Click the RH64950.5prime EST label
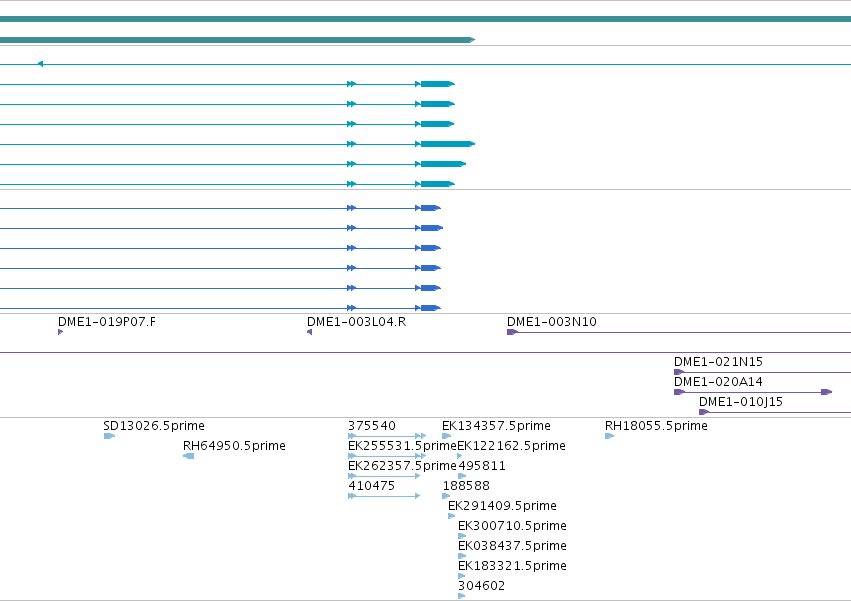This screenshot has width=851, height=601. tap(234, 446)
